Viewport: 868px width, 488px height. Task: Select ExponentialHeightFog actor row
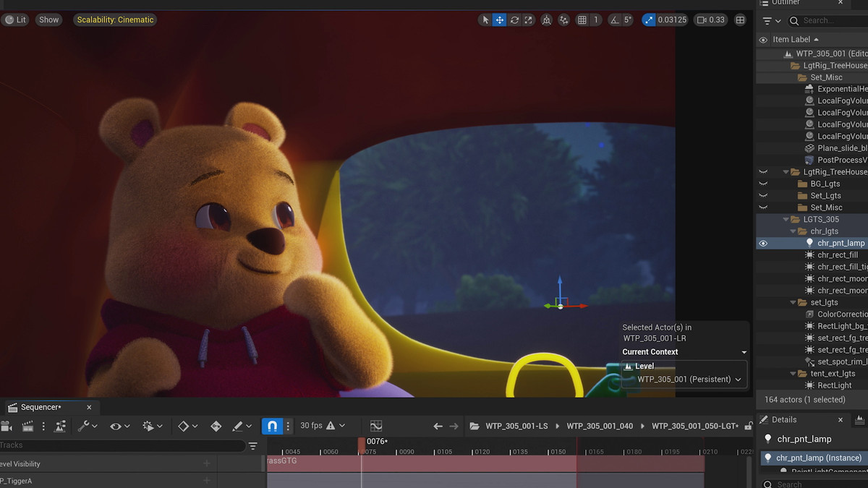(812, 89)
